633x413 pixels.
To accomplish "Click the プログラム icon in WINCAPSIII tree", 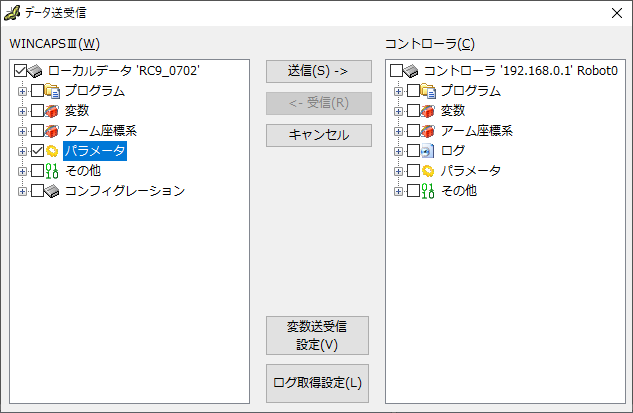I will tap(53, 91).
